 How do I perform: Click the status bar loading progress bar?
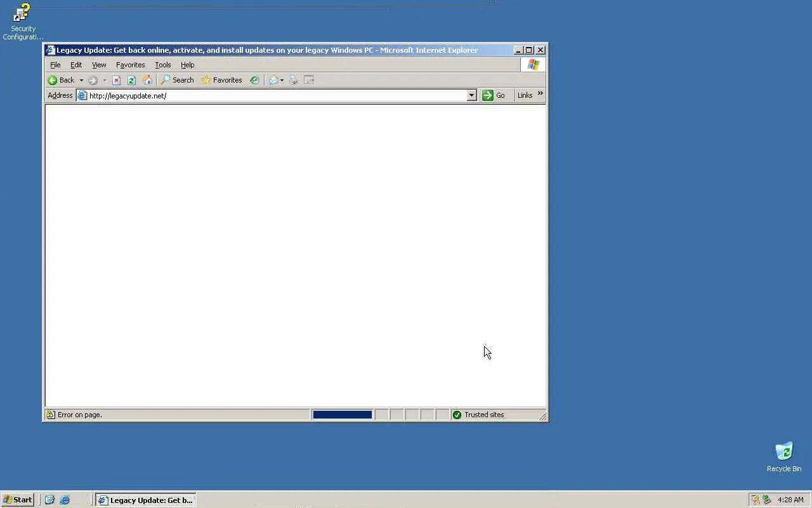coord(342,415)
